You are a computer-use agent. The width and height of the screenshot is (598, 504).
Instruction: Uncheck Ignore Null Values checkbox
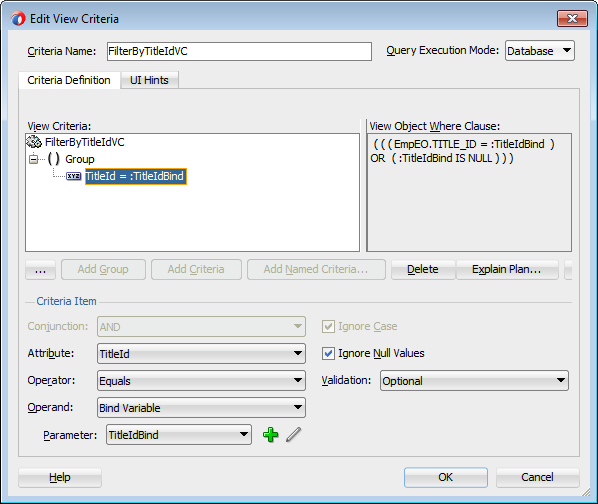point(328,353)
